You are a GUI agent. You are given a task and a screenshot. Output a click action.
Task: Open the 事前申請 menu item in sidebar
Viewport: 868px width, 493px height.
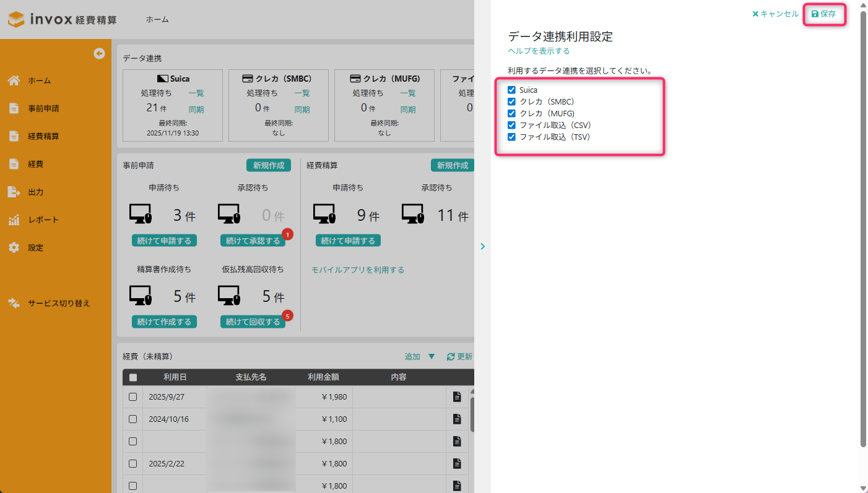coord(43,108)
